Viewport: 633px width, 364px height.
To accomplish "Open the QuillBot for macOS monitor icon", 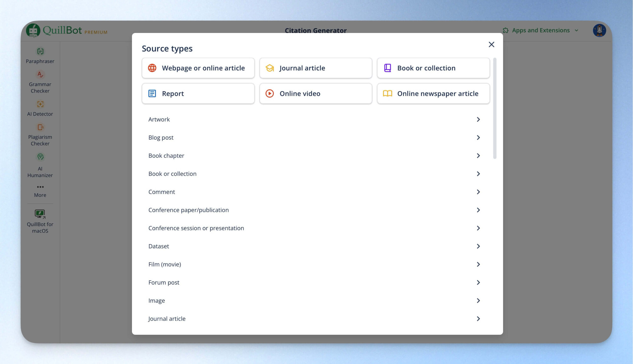I will click(40, 214).
